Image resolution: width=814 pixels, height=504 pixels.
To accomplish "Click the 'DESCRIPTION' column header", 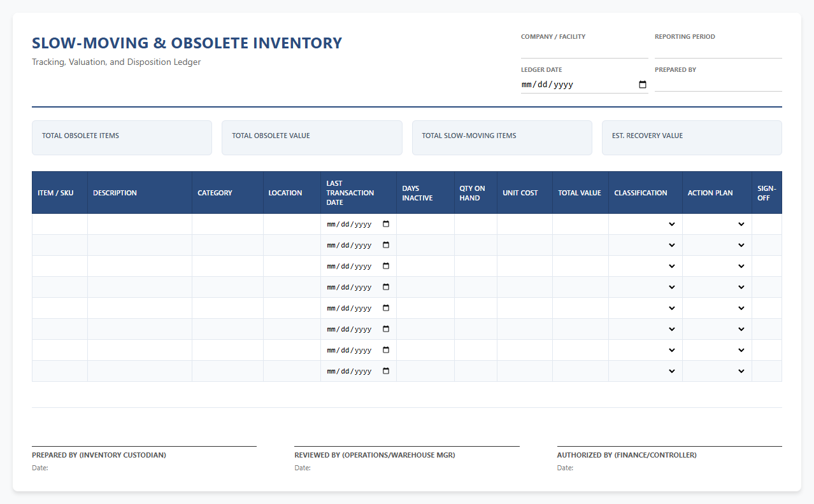I will pyautogui.click(x=139, y=193).
